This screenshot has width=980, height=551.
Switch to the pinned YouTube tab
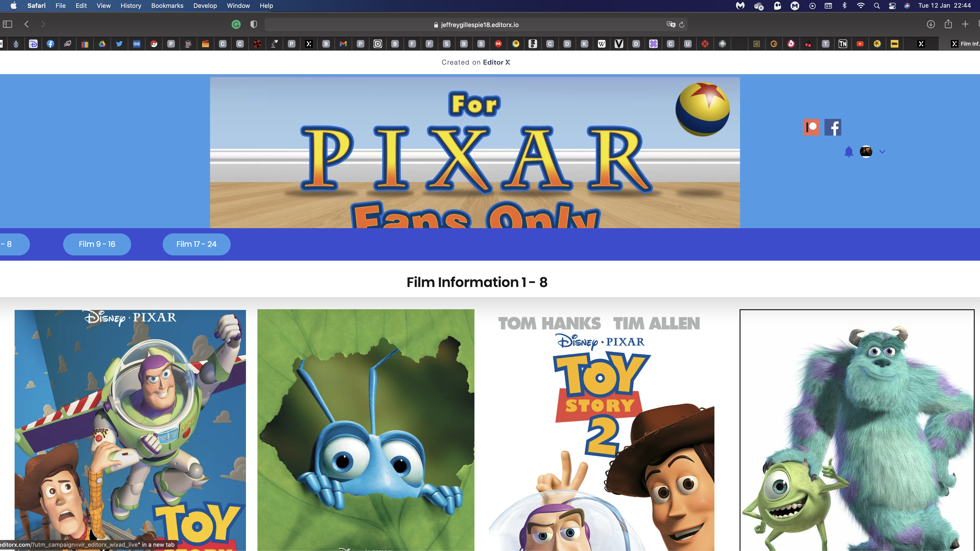tap(860, 44)
